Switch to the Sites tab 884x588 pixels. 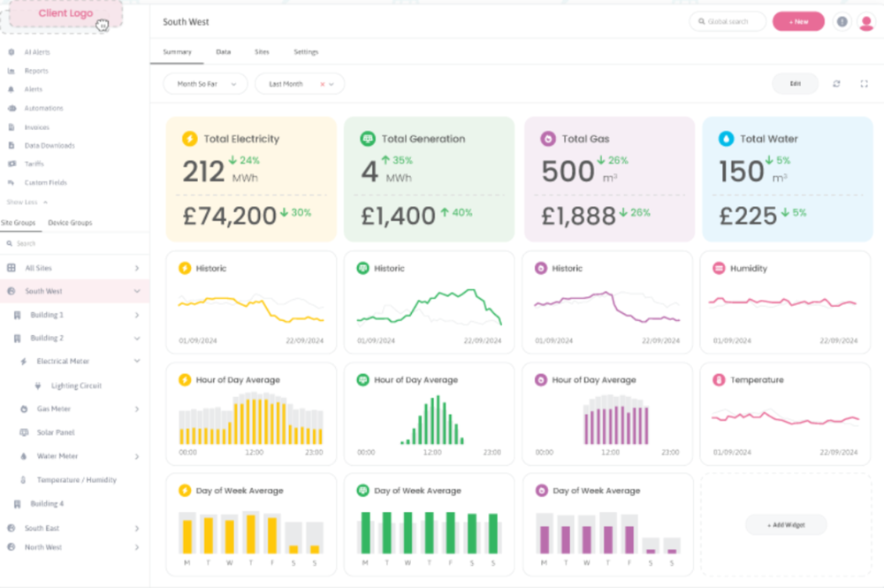[x=262, y=52]
